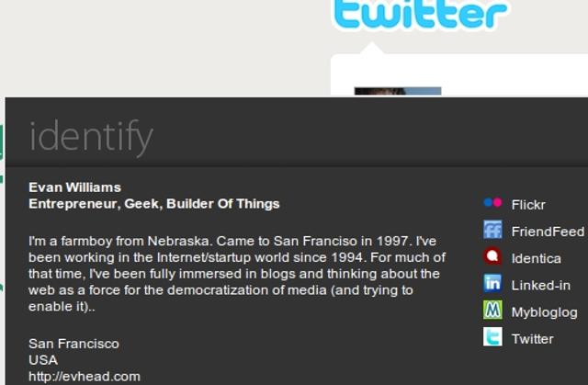Click the Identica icon

point(492,257)
